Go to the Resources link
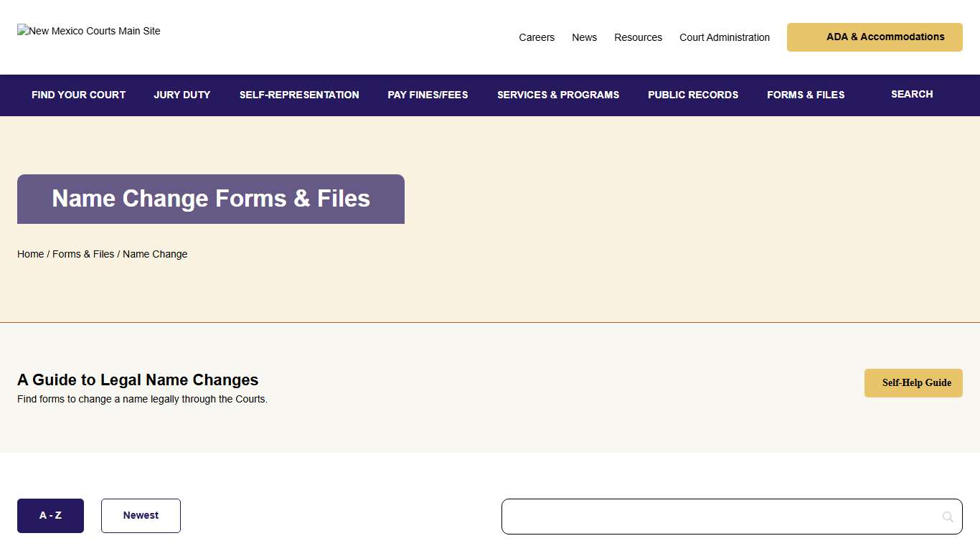The height and width of the screenshot is (551, 980). point(638,37)
